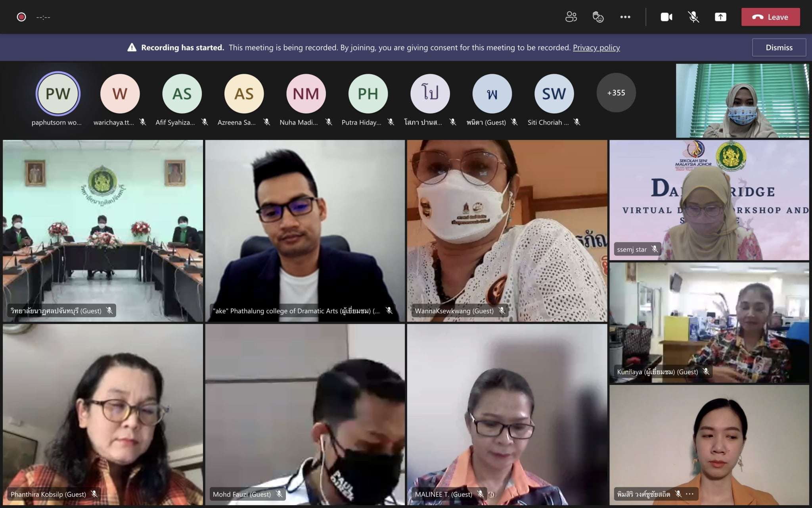The image size is (812, 508).
Task: Open options ellipsis on พิมสิริ video tile
Action: pos(690,494)
